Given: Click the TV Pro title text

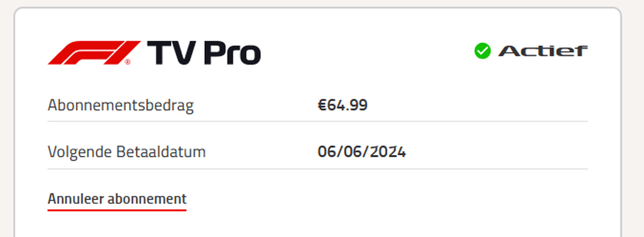Looking at the screenshot, I should pos(204,53).
